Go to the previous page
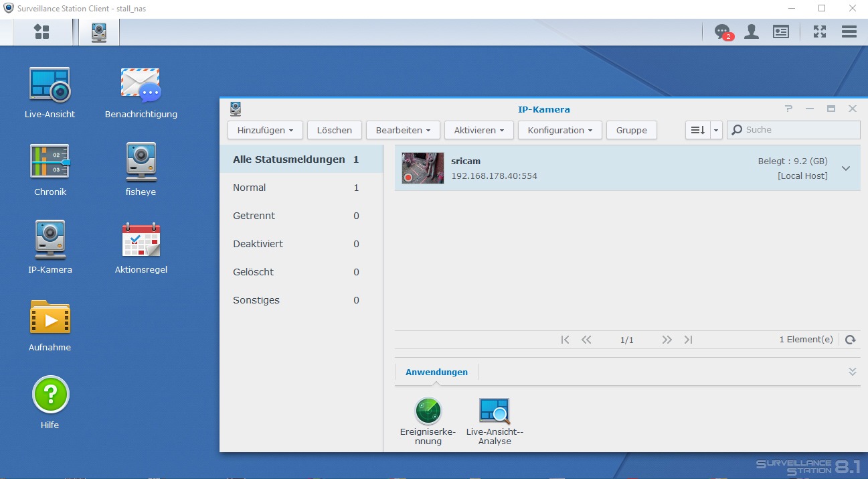This screenshot has height=479, width=868. [586, 340]
